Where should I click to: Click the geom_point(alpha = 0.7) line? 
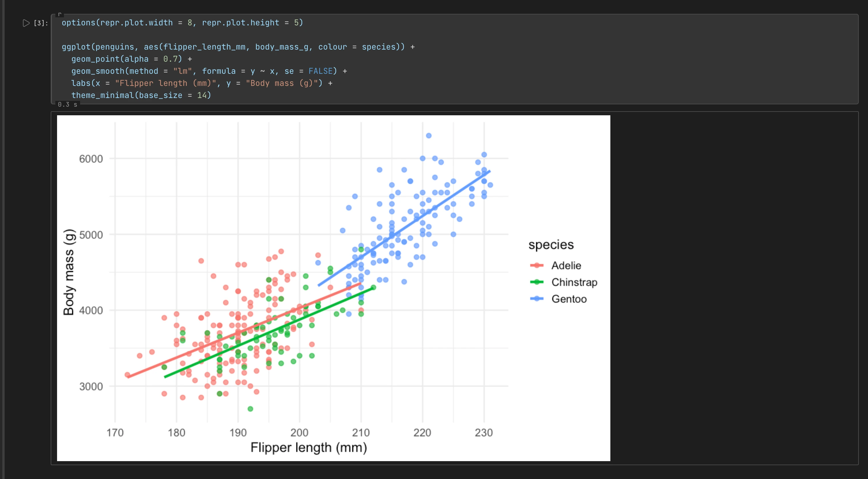pos(131,59)
